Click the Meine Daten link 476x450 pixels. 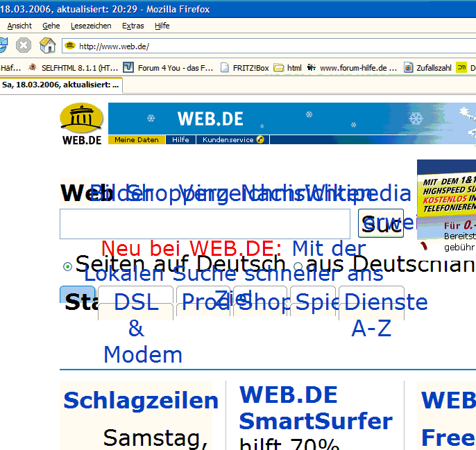click(x=136, y=140)
